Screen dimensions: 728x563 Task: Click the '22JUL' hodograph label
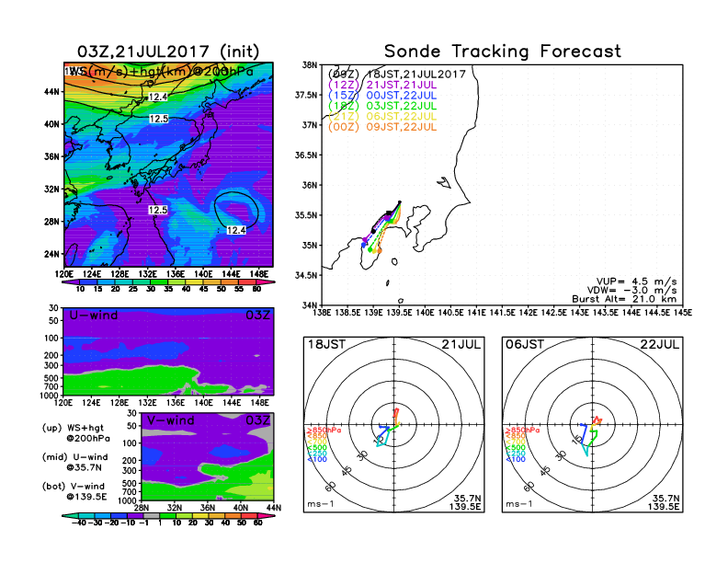click(660, 345)
